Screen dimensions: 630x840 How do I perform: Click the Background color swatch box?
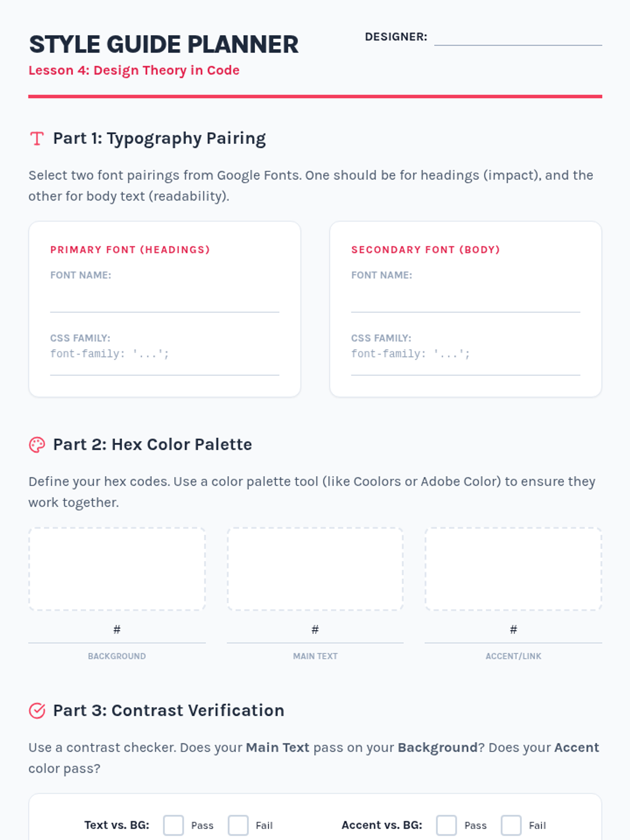[117, 569]
